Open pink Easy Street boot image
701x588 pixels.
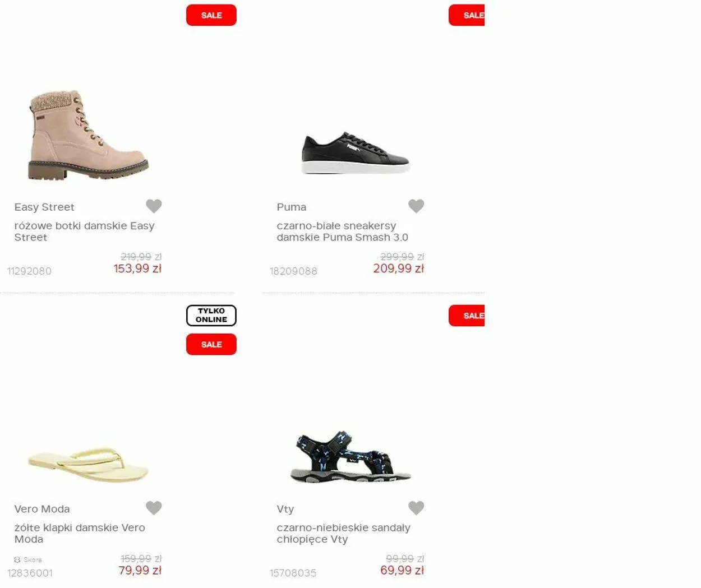point(88,135)
